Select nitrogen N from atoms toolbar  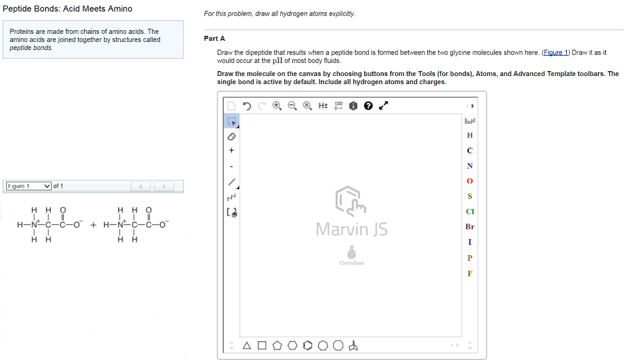pos(470,166)
